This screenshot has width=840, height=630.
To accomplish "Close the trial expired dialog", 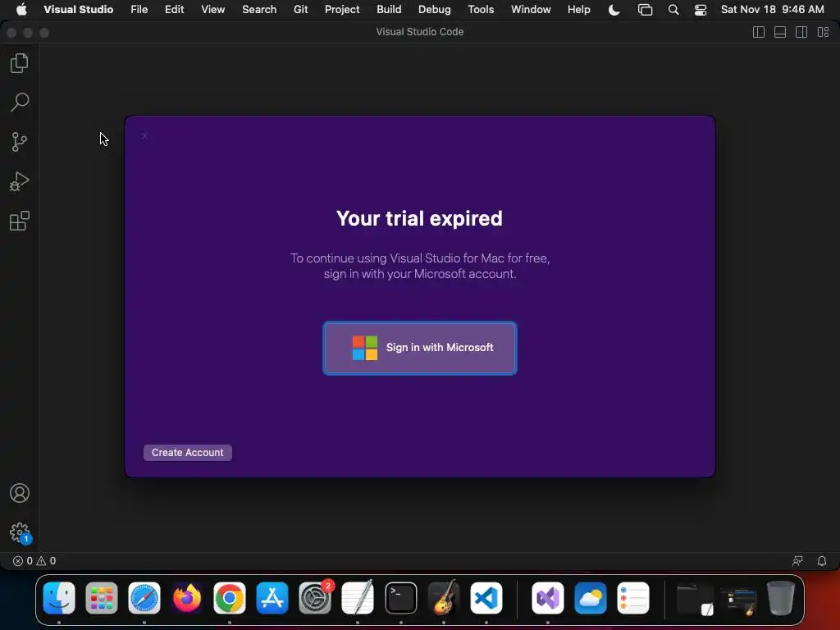I will tap(144, 136).
